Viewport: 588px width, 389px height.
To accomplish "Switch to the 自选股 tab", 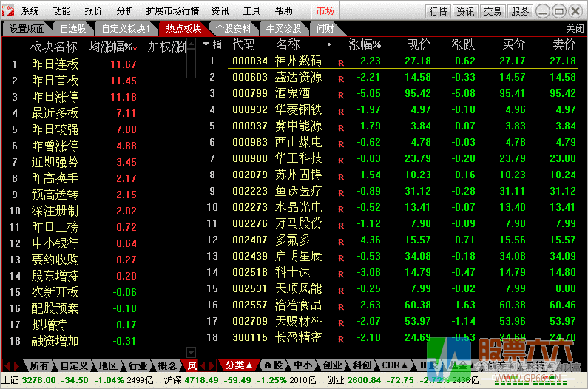I will click(x=73, y=29).
